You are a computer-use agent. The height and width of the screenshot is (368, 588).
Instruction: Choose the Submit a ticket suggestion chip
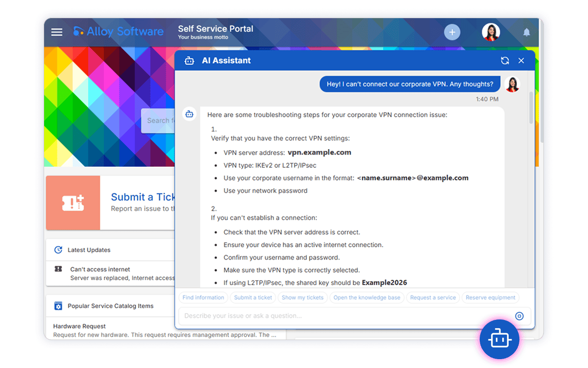(253, 297)
